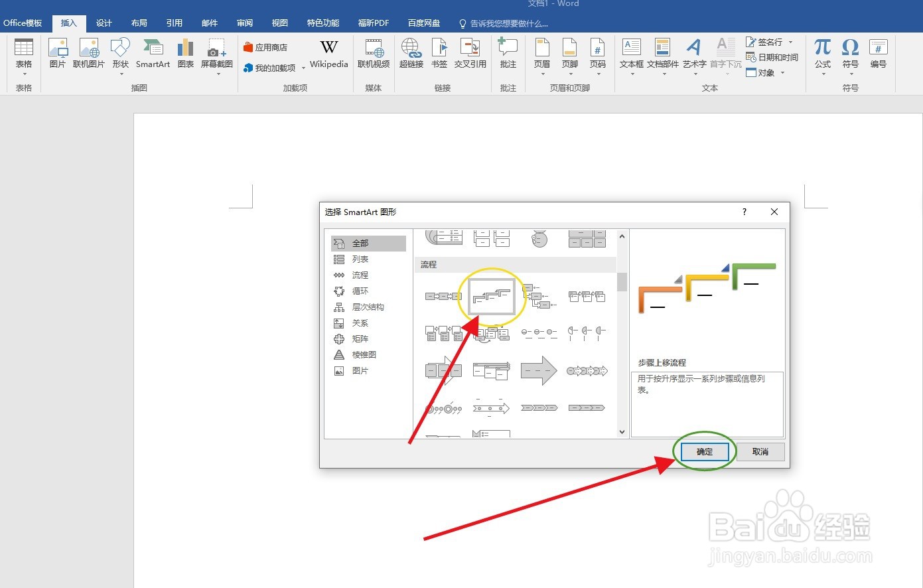This screenshot has width=923, height=588.
Task: Switch to the 设计 design tab
Action: pyautogui.click(x=104, y=23)
